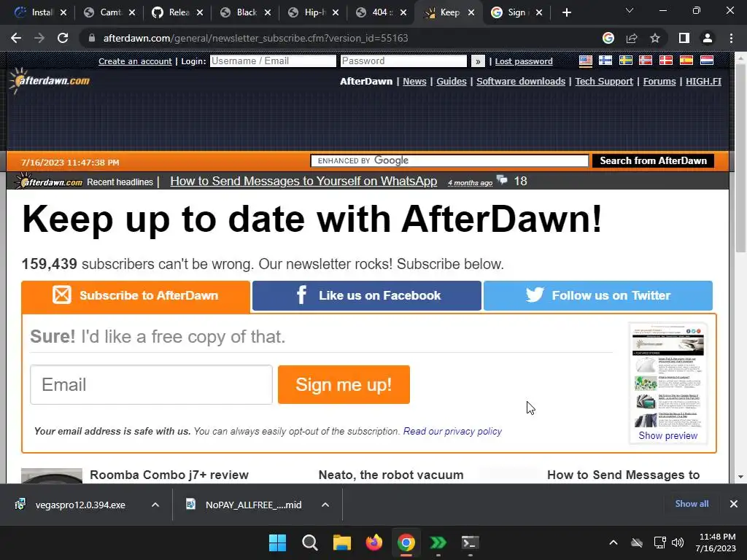
Task: Select the United States flag language icon
Action: coord(586,61)
